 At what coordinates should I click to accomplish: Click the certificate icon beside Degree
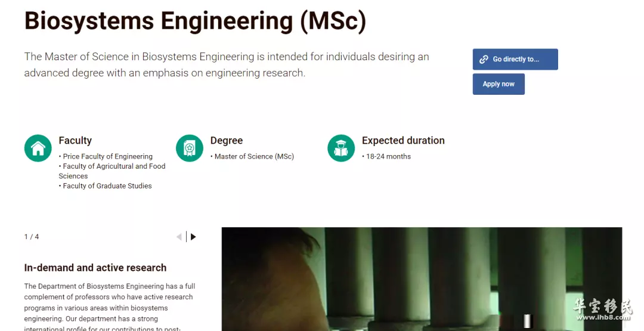click(x=190, y=148)
